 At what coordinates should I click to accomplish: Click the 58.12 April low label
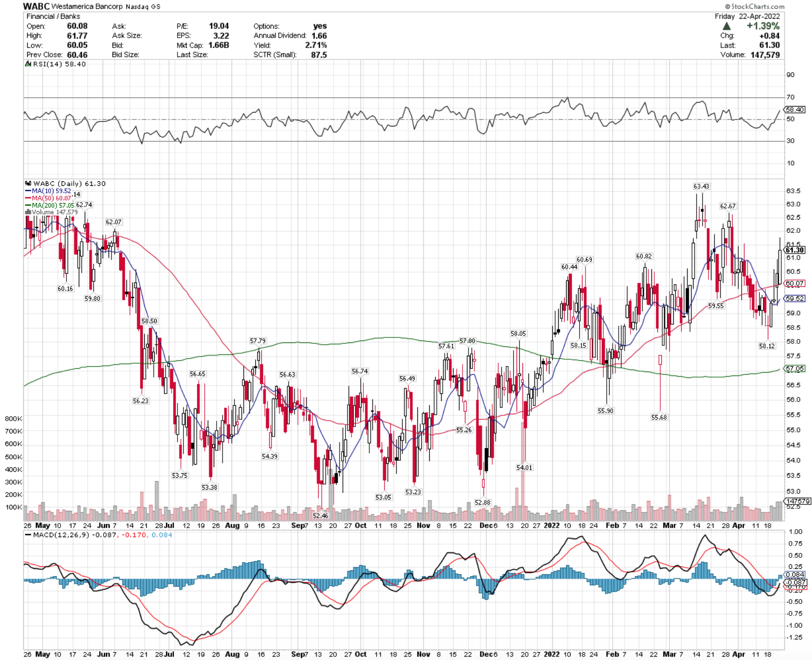[767, 346]
